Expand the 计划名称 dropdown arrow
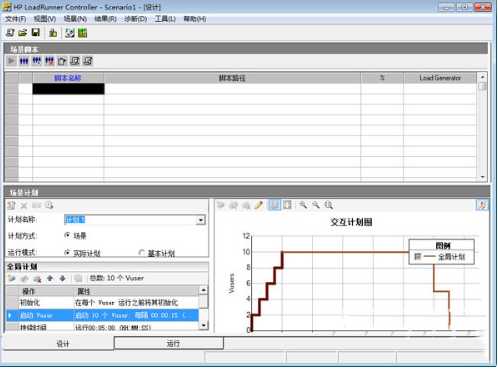 point(201,220)
